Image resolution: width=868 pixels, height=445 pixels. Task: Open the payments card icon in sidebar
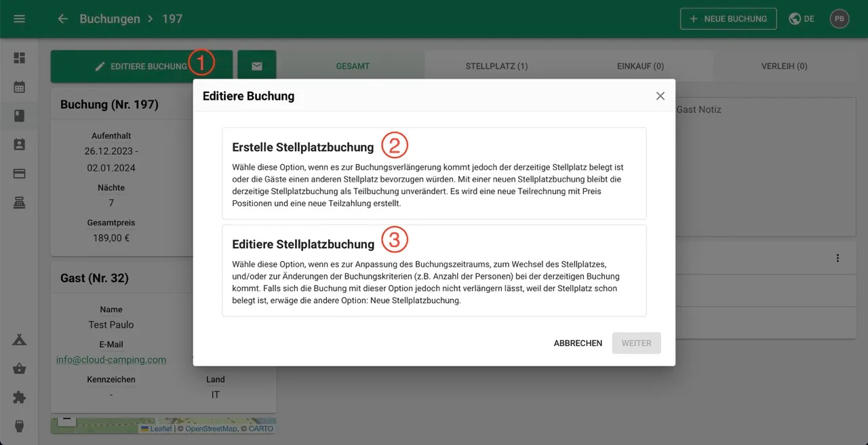pyautogui.click(x=20, y=174)
